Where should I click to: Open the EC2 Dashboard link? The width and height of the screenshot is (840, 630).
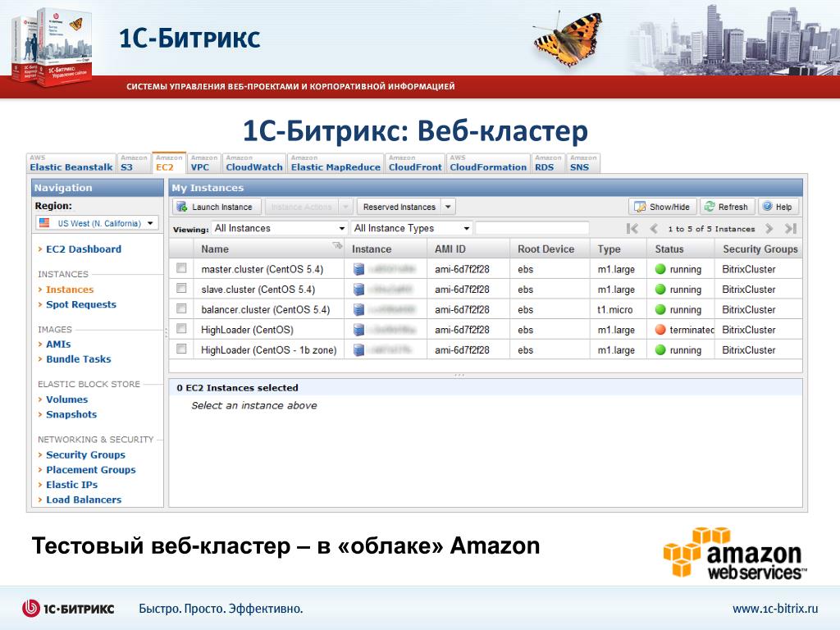[84, 249]
